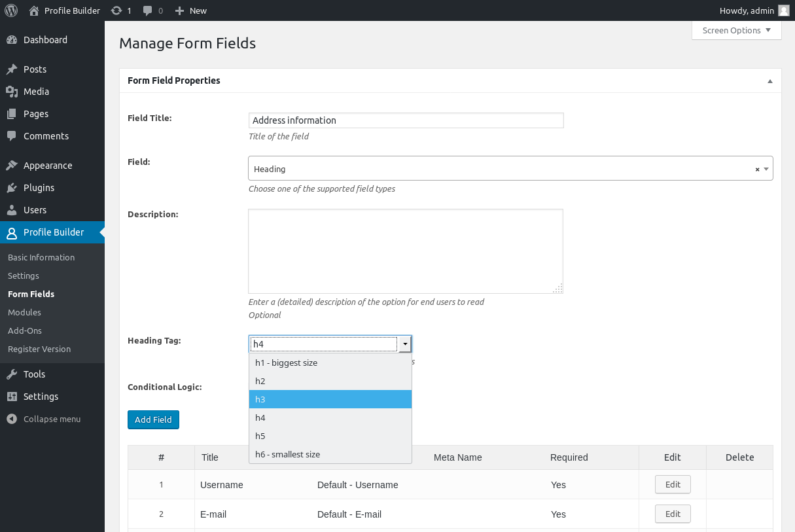Viewport: 795px width, 532px height.
Task: Select h4 option in list
Action: pyautogui.click(x=330, y=417)
